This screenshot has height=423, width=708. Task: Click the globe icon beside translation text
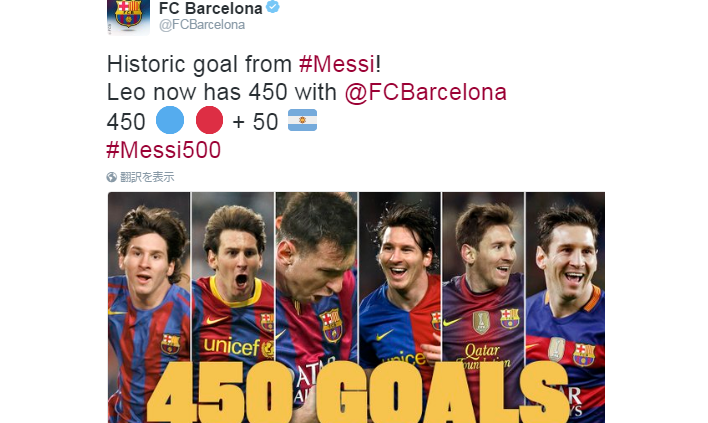112,177
